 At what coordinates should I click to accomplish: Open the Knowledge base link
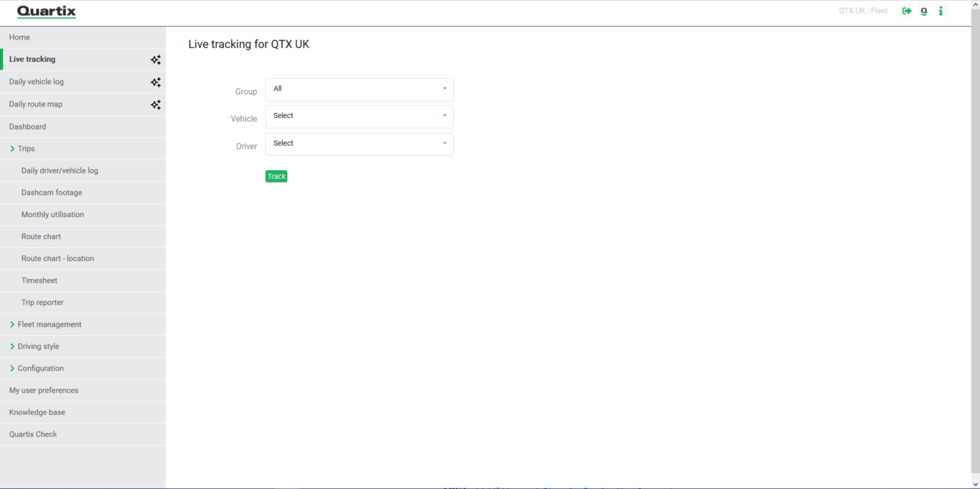[x=37, y=412]
